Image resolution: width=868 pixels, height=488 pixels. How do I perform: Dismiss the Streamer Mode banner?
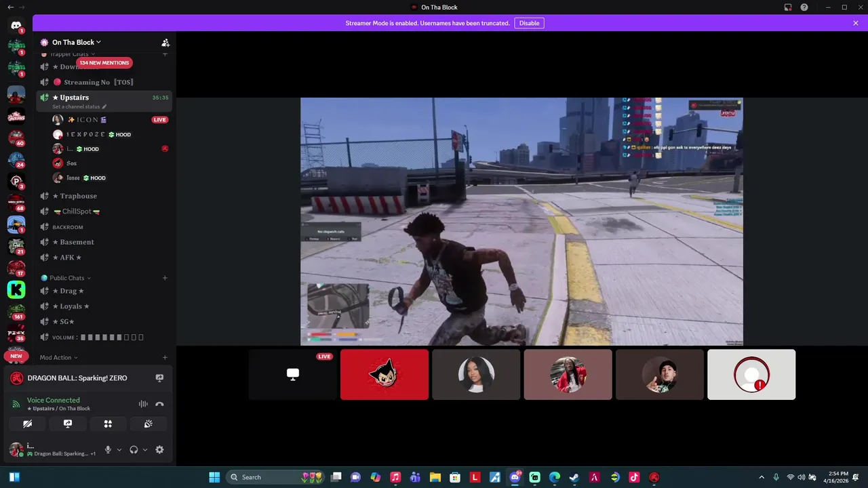point(856,23)
